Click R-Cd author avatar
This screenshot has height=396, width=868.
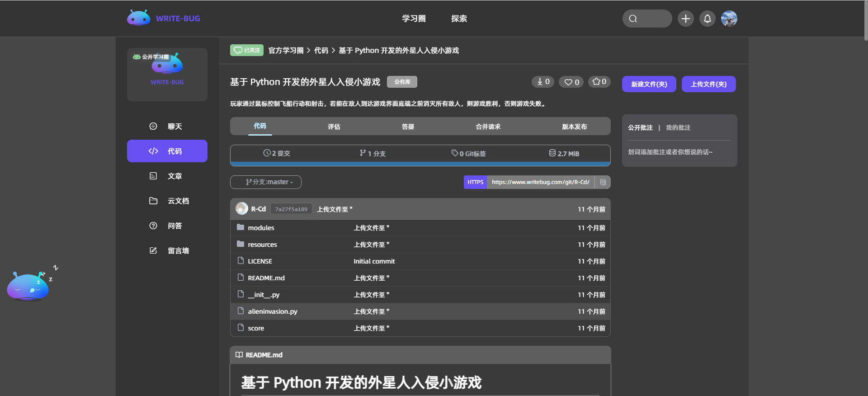[x=242, y=208]
